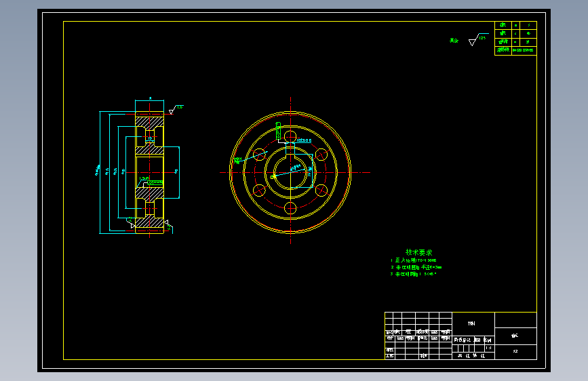
Task: Select the green tolerance frame in section view
Action: [155, 182]
